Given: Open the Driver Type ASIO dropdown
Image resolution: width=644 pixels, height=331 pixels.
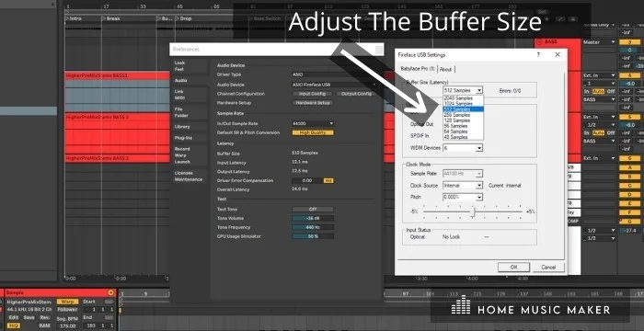Looking at the screenshot, I should [334, 74].
